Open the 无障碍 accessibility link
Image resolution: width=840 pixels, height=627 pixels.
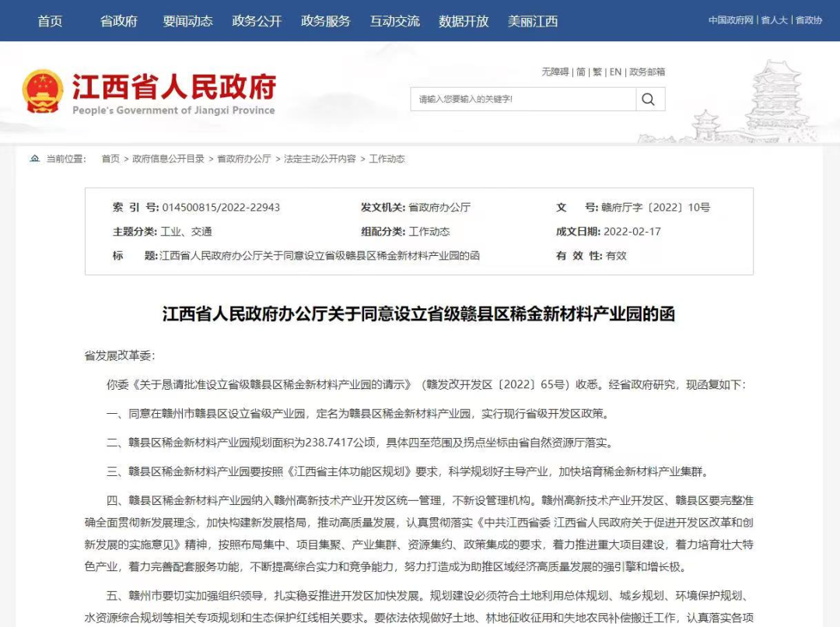pos(555,72)
